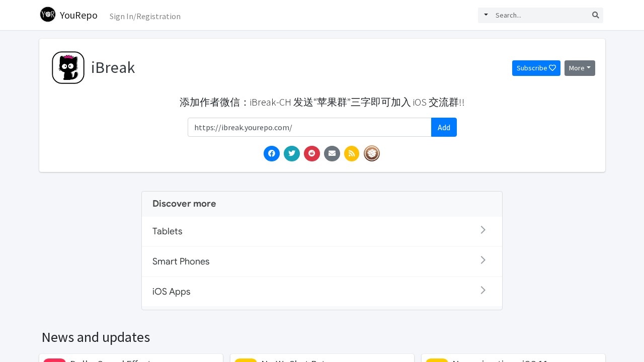644x362 pixels.
Task: Share the repo on Twitter
Action: 292,153
